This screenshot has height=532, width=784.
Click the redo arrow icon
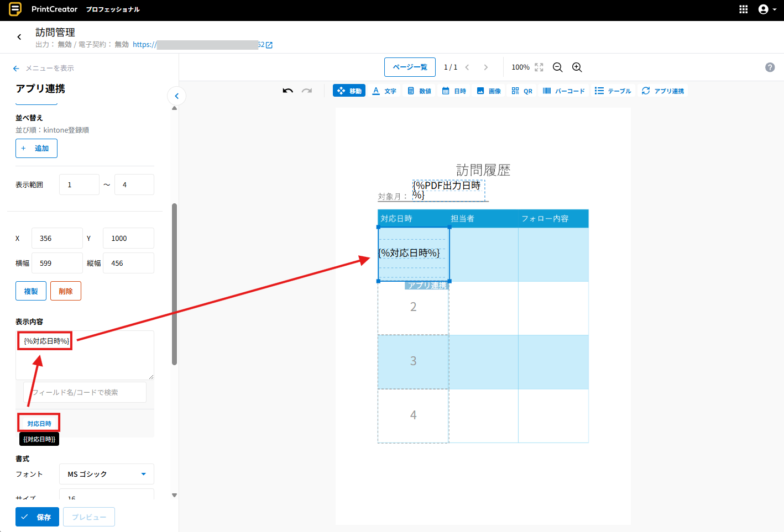click(x=307, y=91)
